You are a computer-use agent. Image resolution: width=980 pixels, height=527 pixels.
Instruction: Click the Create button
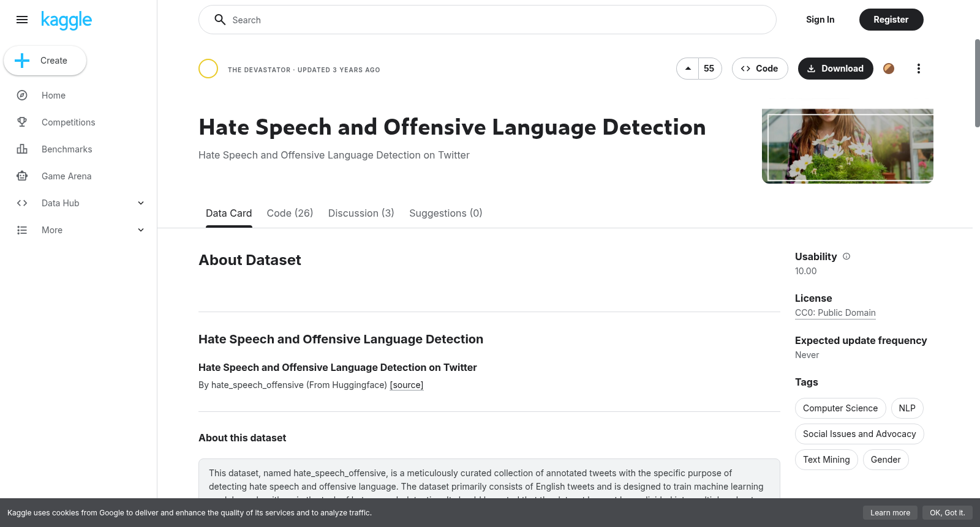[45, 61]
